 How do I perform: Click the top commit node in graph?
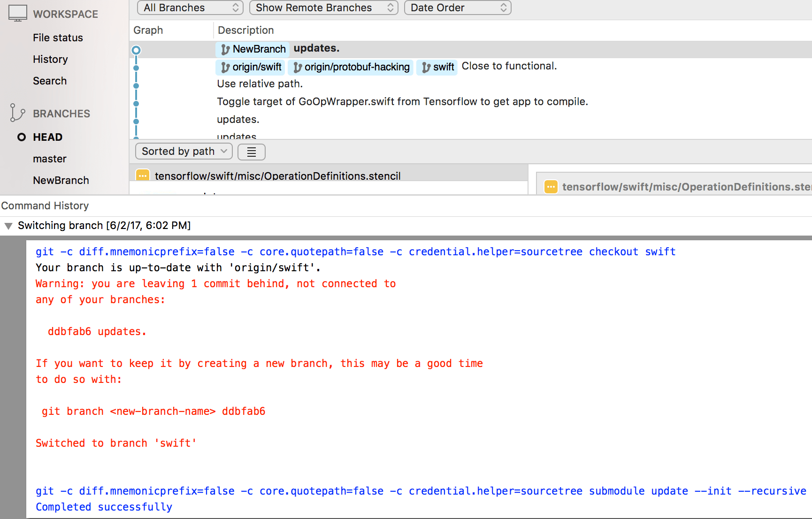coord(136,50)
